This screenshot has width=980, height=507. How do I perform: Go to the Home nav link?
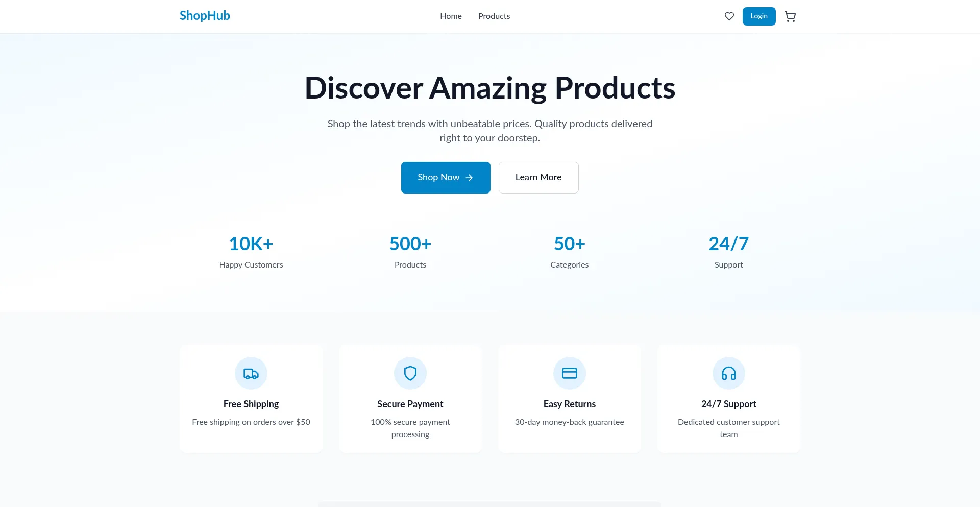tap(451, 16)
